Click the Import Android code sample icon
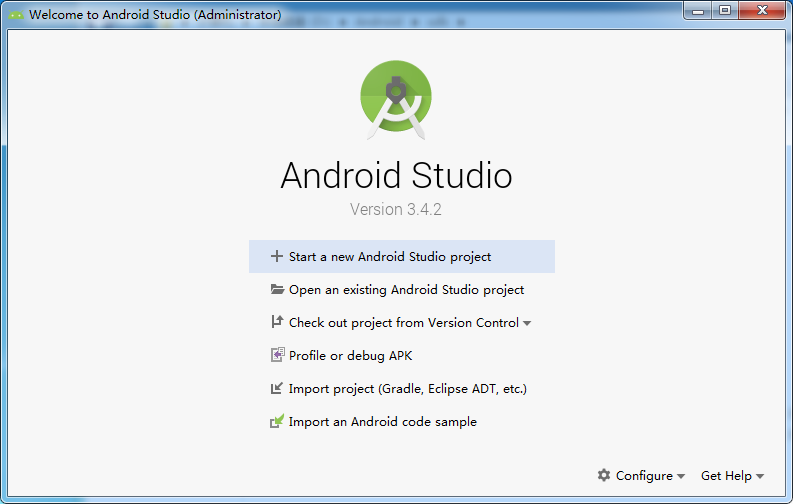This screenshot has height=504, width=793. click(x=277, y=421)
